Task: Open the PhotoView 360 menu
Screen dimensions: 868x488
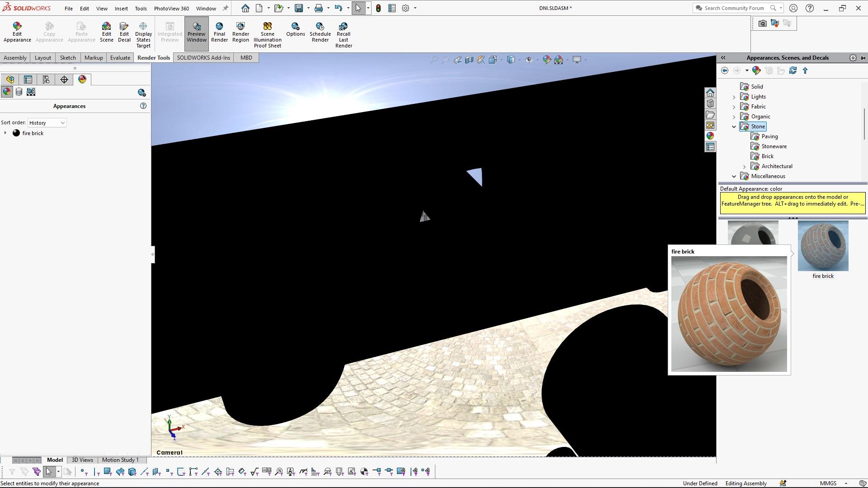Action: [171, 8]
